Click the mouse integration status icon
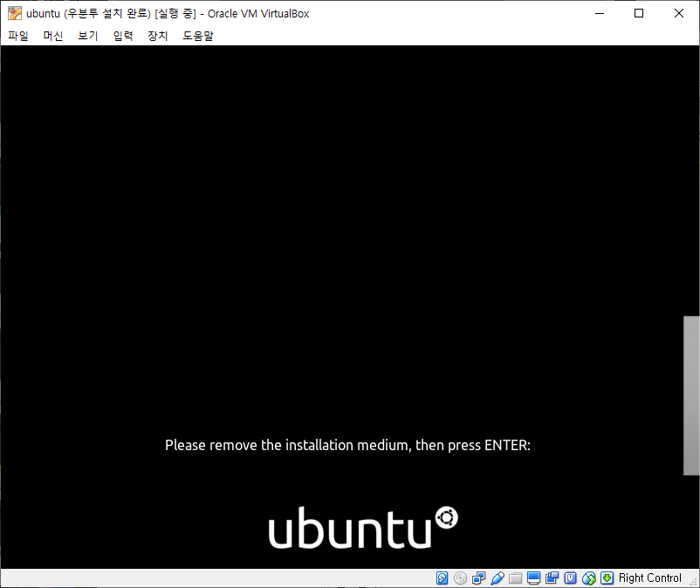The height and width of the screenshot is (588, 700). click(x=589, y=578)
